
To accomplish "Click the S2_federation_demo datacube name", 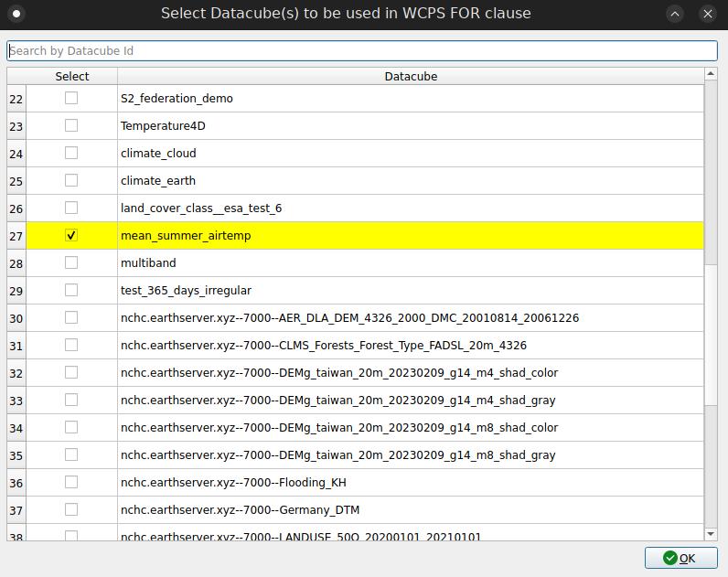I will coord(177,99).
